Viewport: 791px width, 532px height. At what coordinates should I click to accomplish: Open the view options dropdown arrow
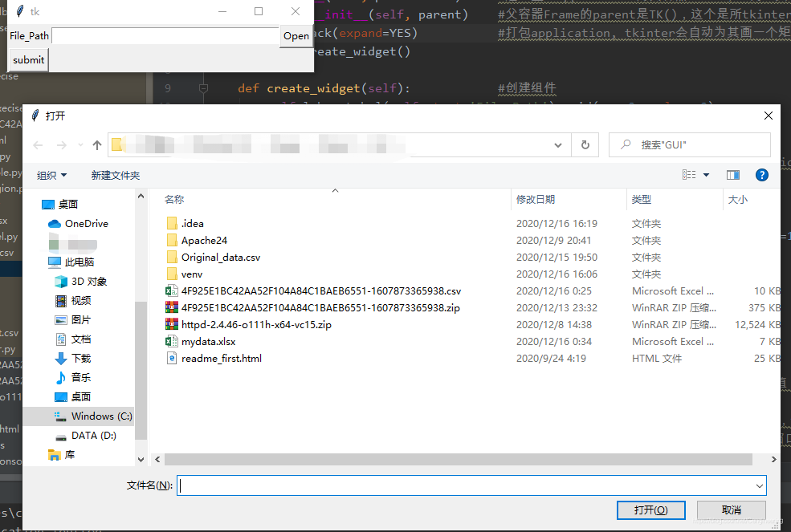tap(706, 175)
